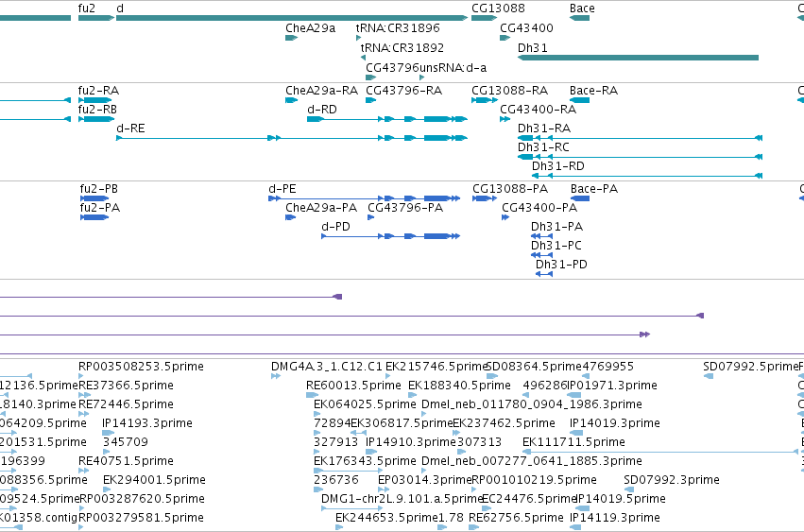The height and width of the screenshot is (532, 804).
Task: Select the DMG4A3_1.C12.C1 EST label
Action: 327,367
